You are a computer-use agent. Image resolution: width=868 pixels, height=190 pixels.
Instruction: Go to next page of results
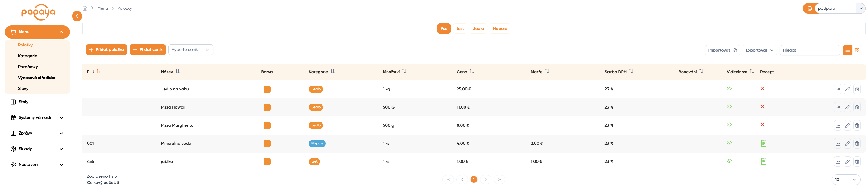pyautogui.click(x=486, y=179)
